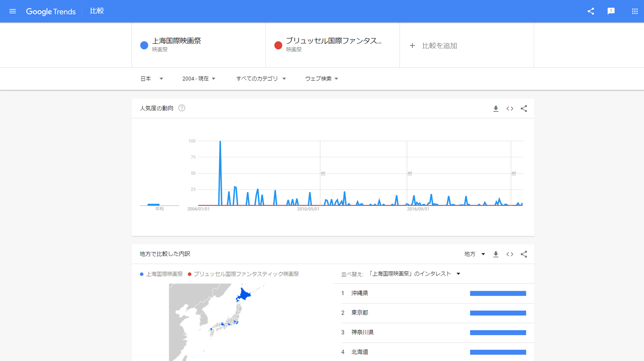The height and width of the screenshot is (361, 644).
Task: Open help for 人気度の動向
Action: (182, 108)
